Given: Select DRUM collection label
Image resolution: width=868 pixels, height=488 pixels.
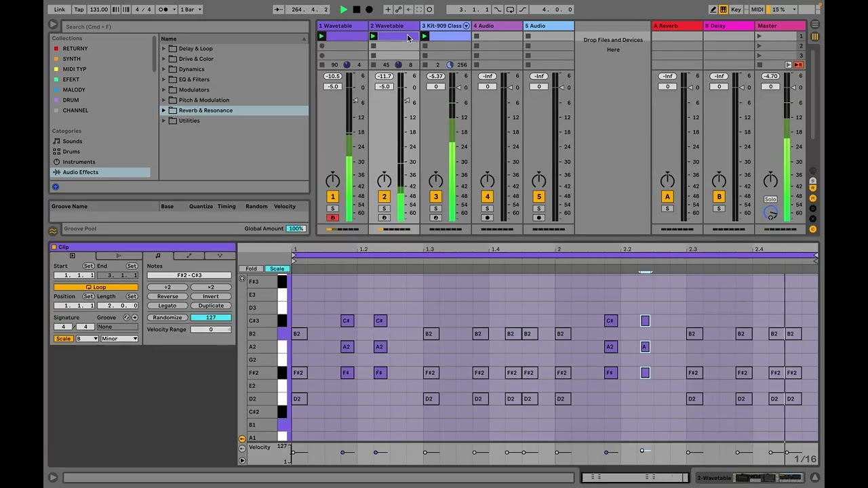Looking at the screenshot, I should [x=71, y=100].
